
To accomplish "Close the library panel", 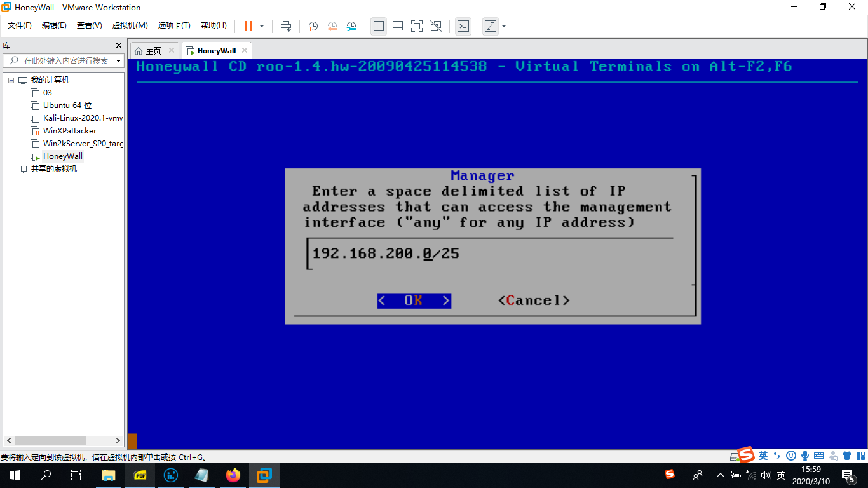I will (118, 45).
